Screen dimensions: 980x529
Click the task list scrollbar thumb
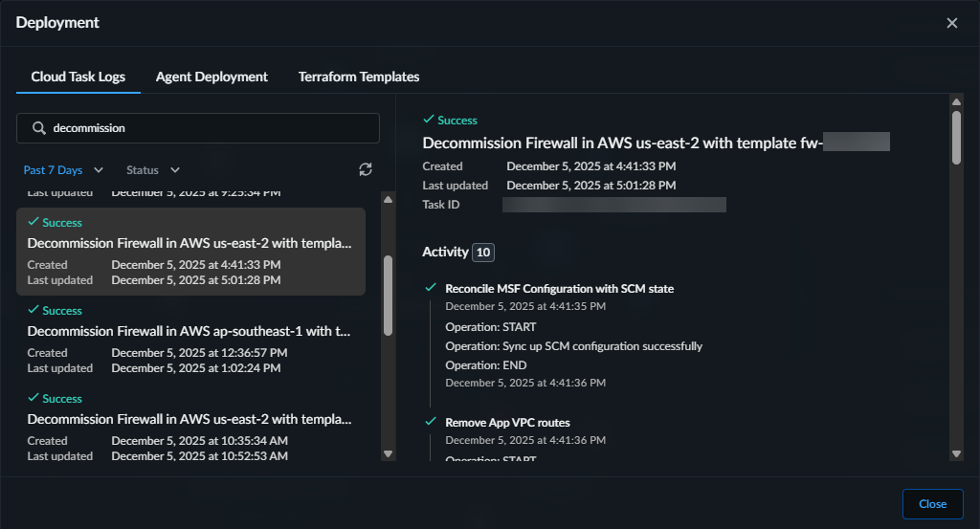coord(388,295)
